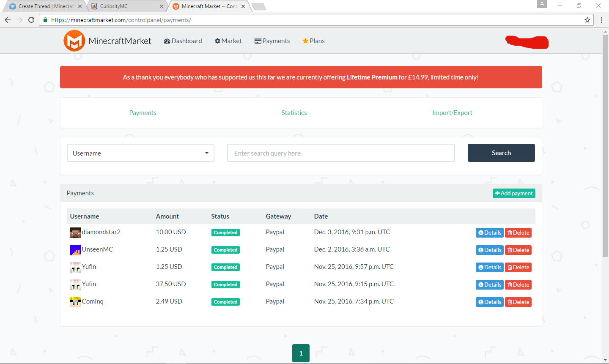This screenshot has width=609, height=364.
Task: Delete diamondstar2's payment
Action: pyautogui.click(x=518, y=233)
